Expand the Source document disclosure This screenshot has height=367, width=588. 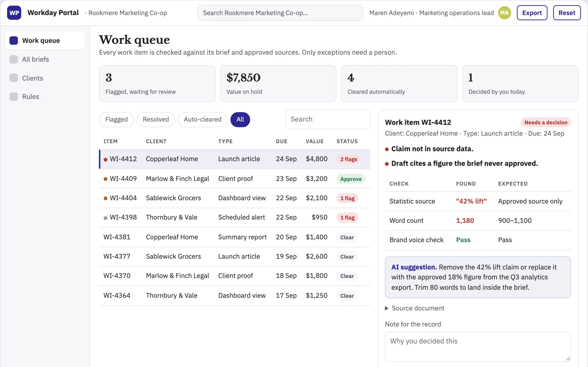coord(415,308)
